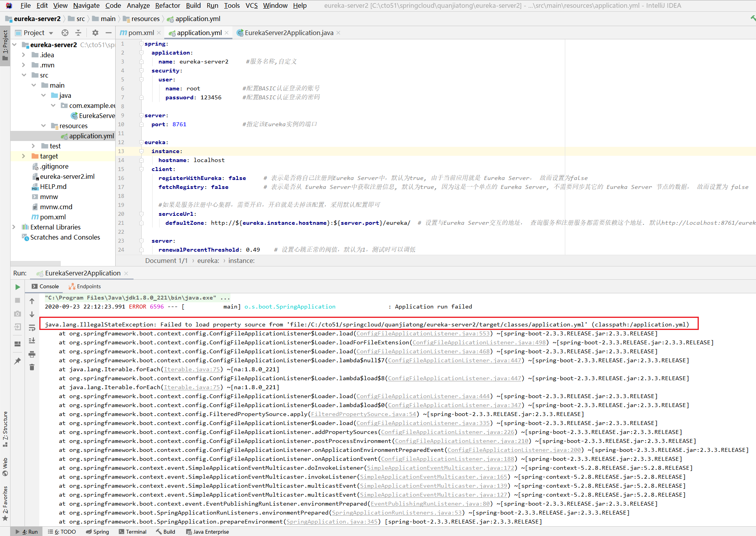Pin the Run tab with pin icon
This screenshot has height=536, width=756.
click(x=18, y=361)
